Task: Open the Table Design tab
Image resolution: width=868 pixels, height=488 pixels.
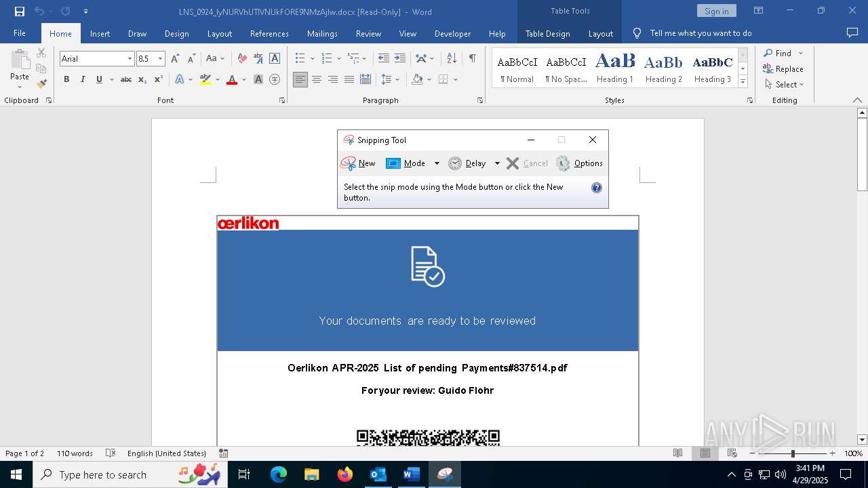Action: coord(547,33)
